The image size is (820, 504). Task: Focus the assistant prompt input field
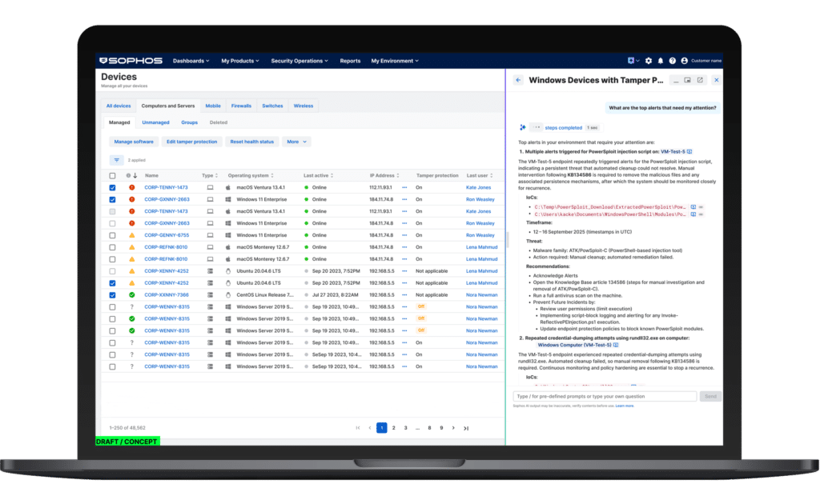[x=605, y=397]
